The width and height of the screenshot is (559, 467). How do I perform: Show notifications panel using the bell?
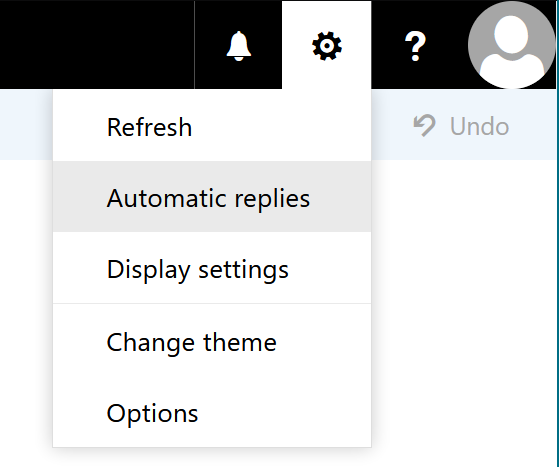(x=239, y=46)
